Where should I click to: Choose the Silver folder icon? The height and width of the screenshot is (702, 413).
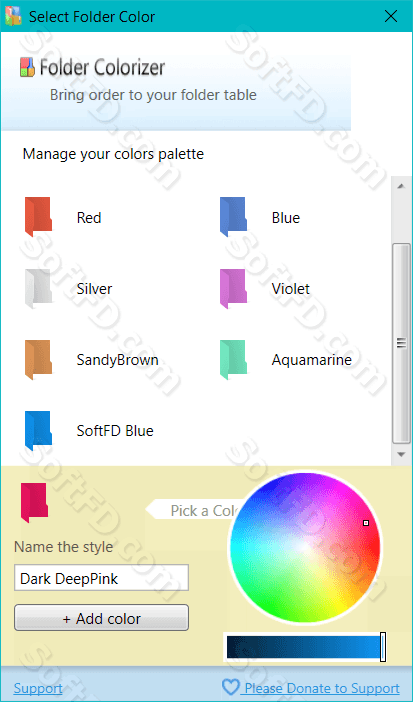39,289
